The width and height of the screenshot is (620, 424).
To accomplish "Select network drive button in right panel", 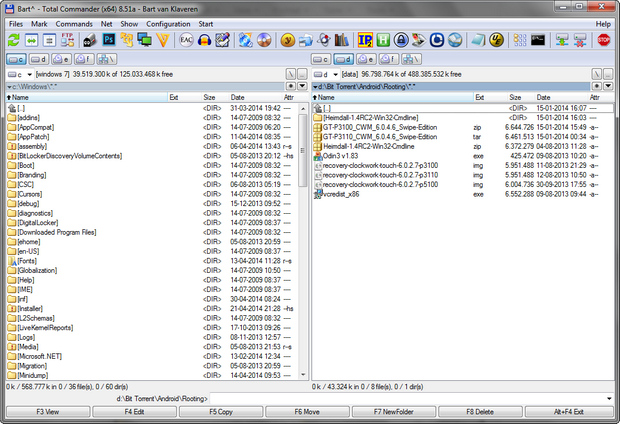I will pyautogui.click(x=411, y=59).
